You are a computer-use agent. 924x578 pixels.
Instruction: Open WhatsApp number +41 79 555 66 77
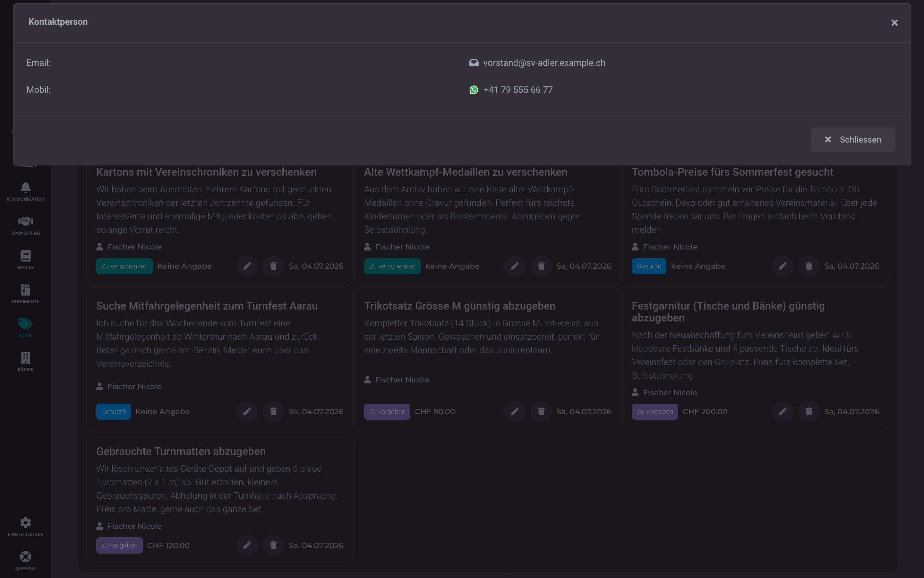coord(518,90)
